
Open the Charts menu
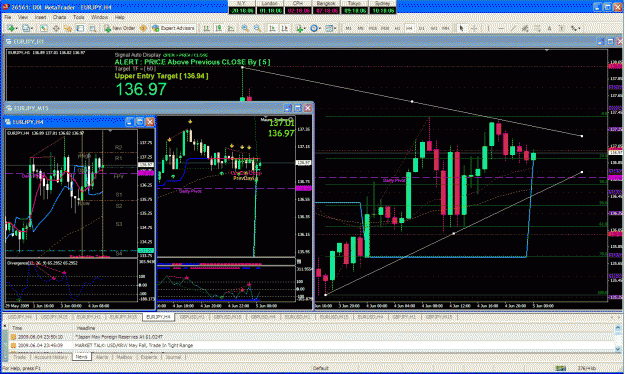(x=59, y=18)
